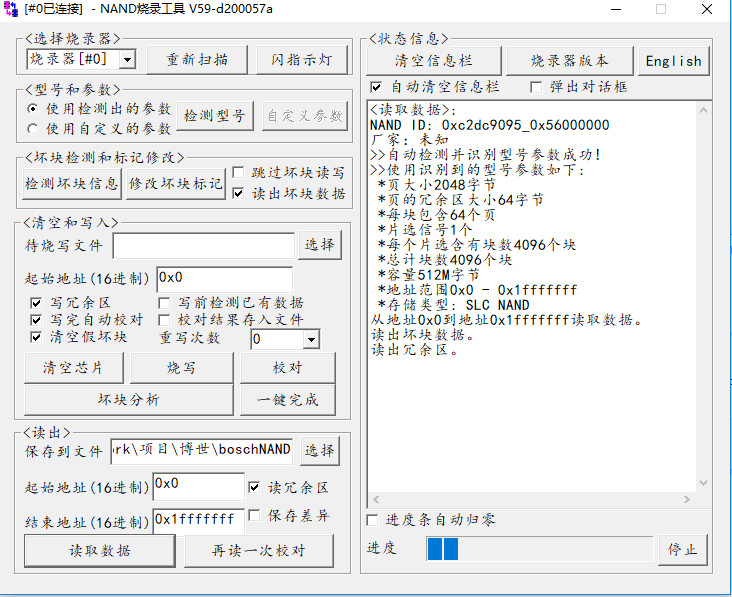Click the 待烧写文件 file path field
The height and width of the screenshot is (597, 732).
[x=204, y=245]
